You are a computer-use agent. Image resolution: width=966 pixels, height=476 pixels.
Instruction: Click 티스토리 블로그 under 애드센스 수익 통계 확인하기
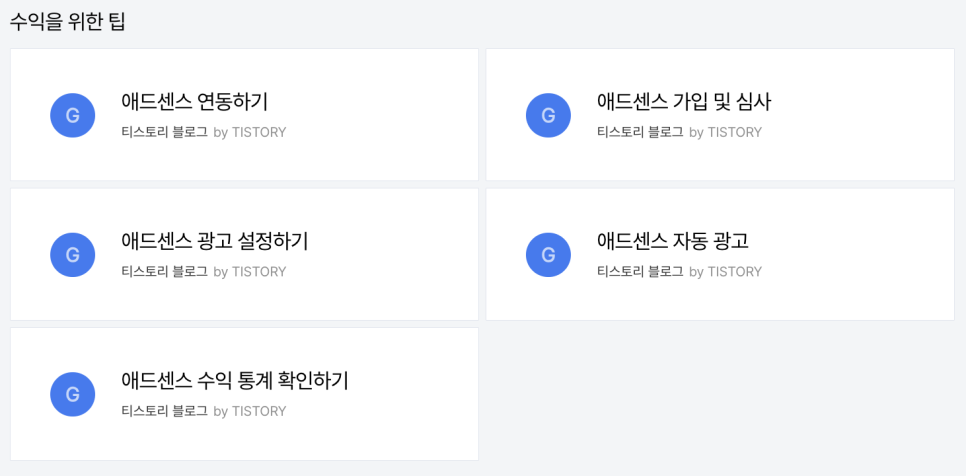point(164,411)
